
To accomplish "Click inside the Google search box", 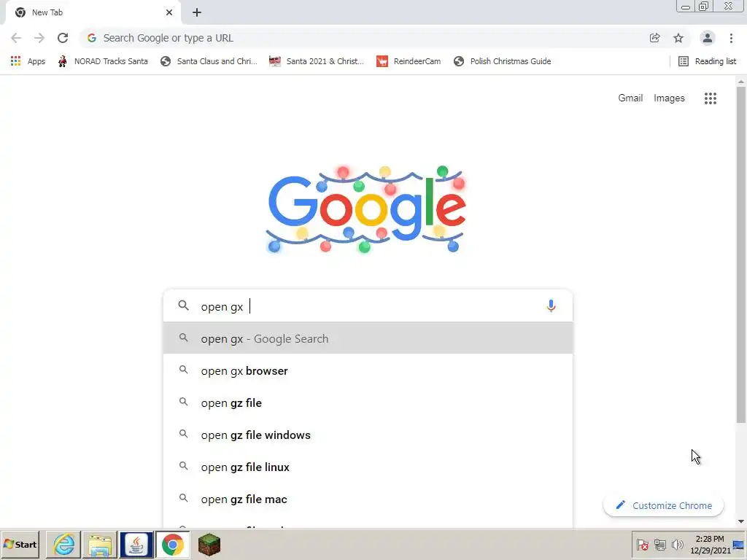I will pos(368,306).
